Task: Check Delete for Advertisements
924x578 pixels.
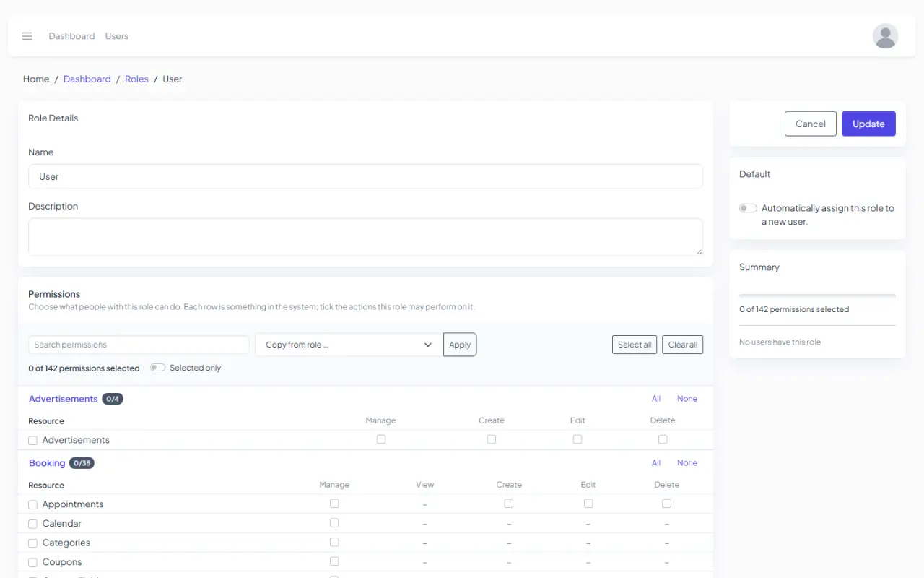Action: (x=663, y=439)
